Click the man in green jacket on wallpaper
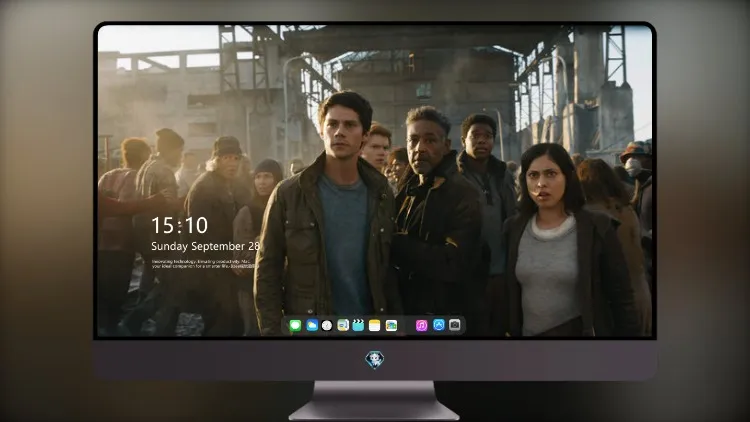Image resolution: width=750 pixels, height=422 pixels. click(x=328, y=215)
